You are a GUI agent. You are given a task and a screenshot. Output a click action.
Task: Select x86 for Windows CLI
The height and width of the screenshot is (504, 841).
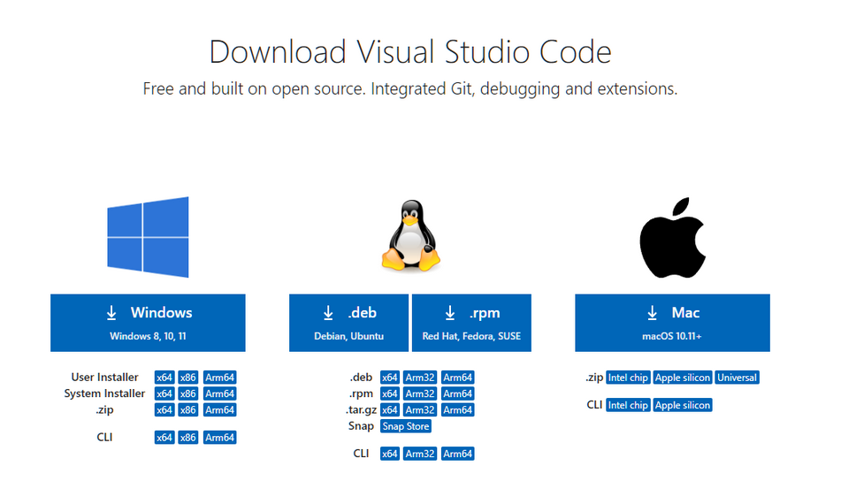click(x=188, y=438)
